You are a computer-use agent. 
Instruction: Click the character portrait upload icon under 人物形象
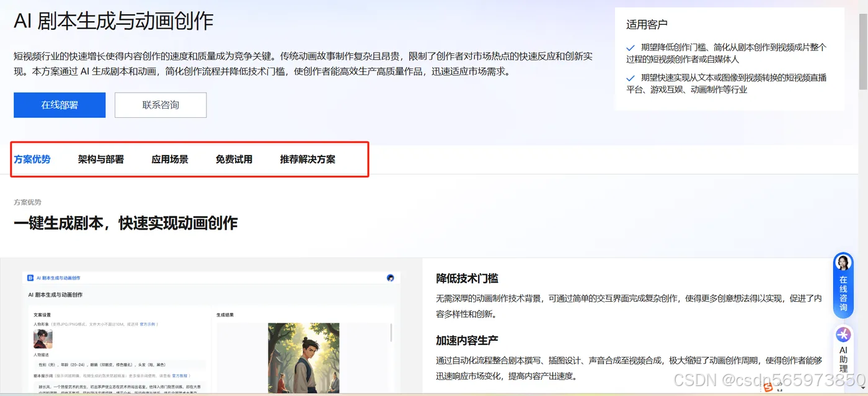pos(43,339)
